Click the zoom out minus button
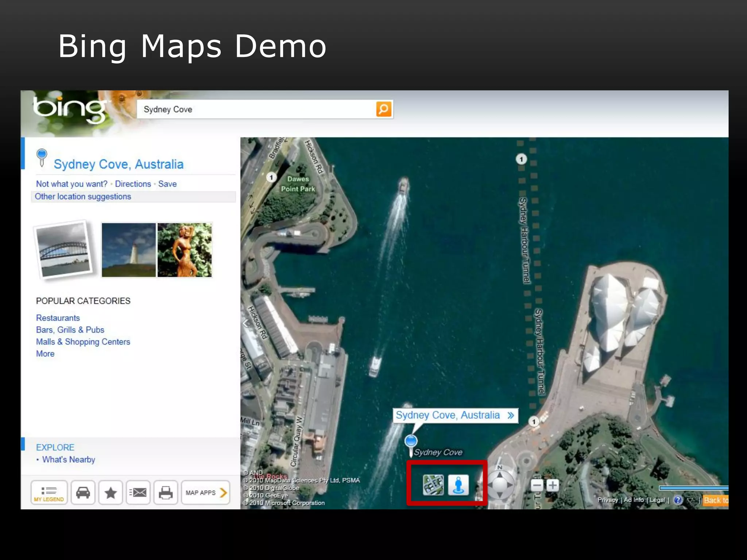The height and width of the screenshot is (560, 747). pos(537,485)
